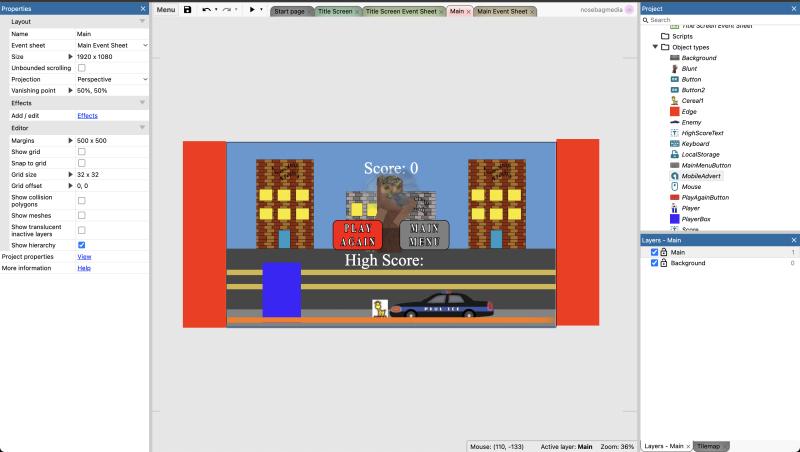Collapse the Layout properties section

click(x=142, y=21)
